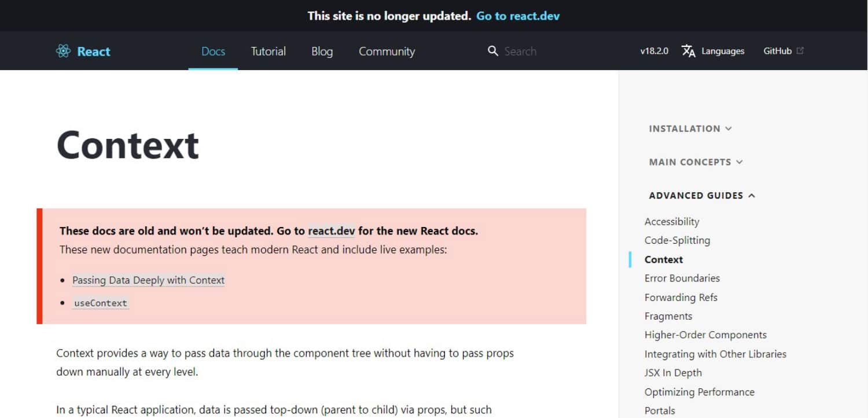Click the ADVANCED GUIDES section heading
This screenshot has width=868, height=418.
click(696, 196)
